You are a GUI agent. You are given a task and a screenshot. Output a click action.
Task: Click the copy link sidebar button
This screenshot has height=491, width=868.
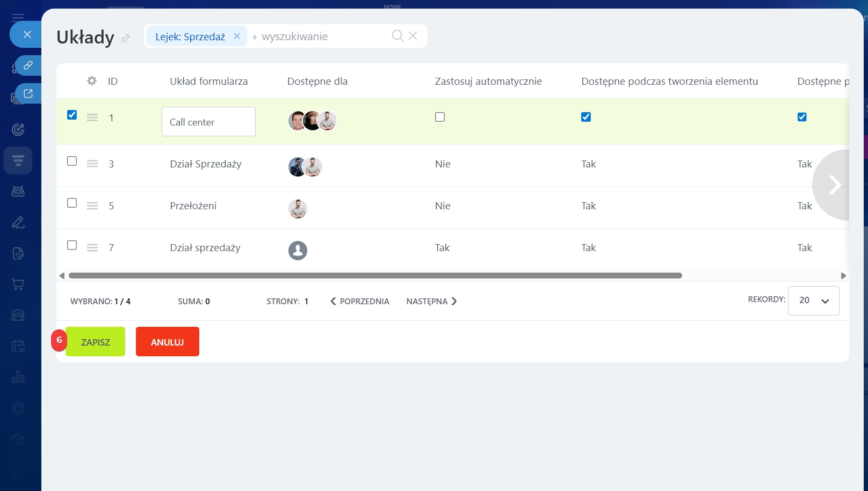point(28,65)
